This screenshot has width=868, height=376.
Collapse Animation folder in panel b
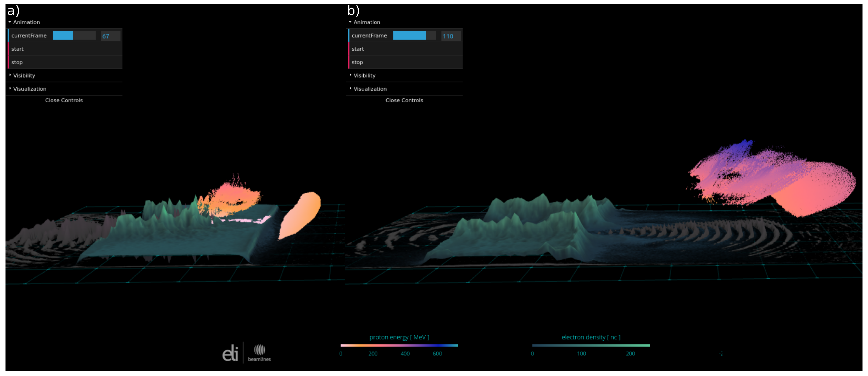click(x=366, y=22)
